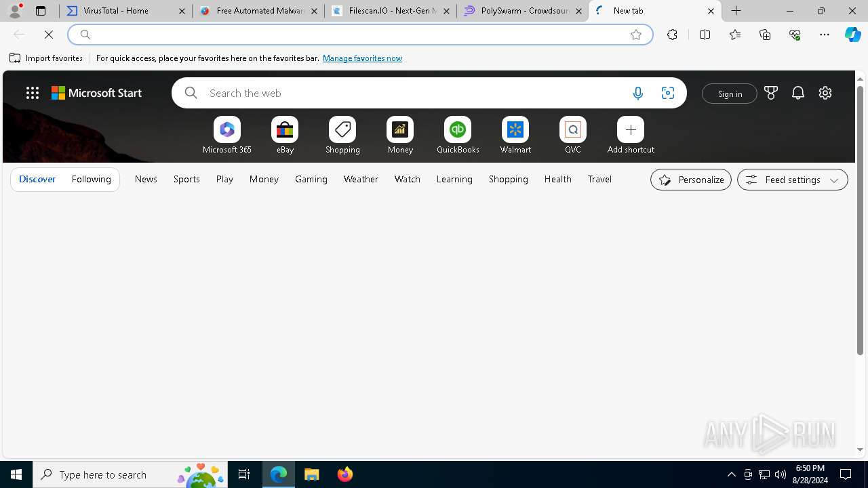
Task: Open the Watch category
Action: pyautogui.click(x=408, y=180)
